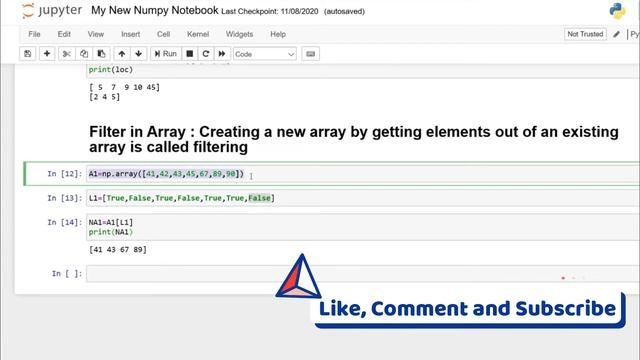
Task: Click the print(loc) code line
Action: click(x=111, y=69)
